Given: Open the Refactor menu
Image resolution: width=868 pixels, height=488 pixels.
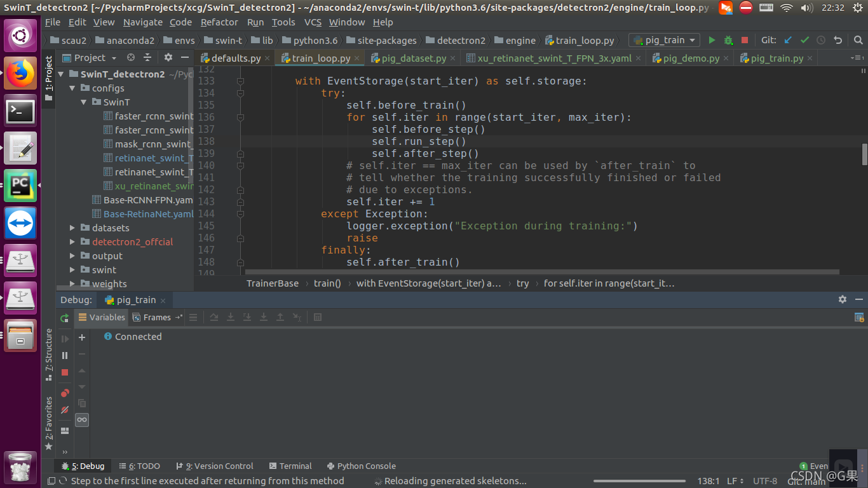Looking at the screenshot, I should coord(219,22).
